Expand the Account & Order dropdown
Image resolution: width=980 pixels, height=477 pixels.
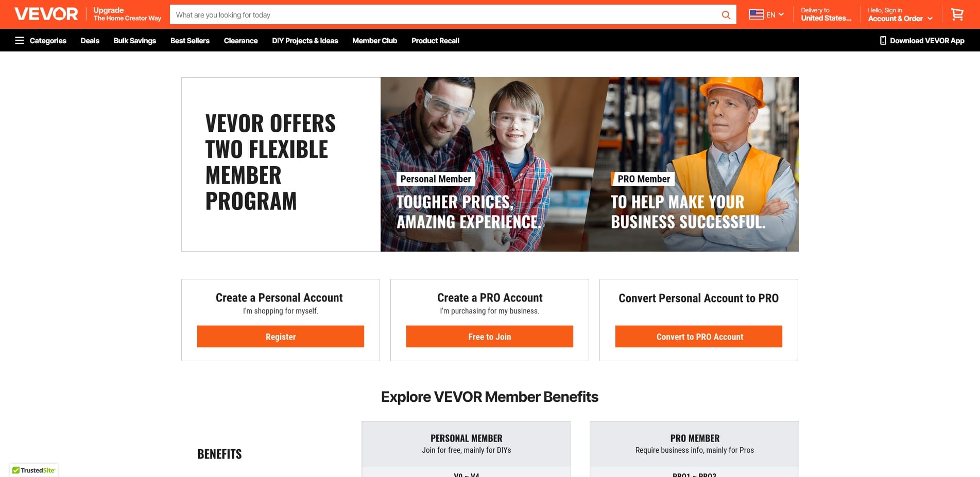pos(900,14)
